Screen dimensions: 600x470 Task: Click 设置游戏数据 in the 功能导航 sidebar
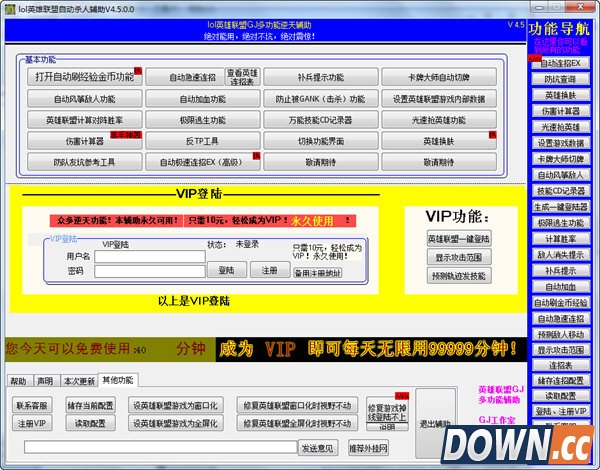561,143
